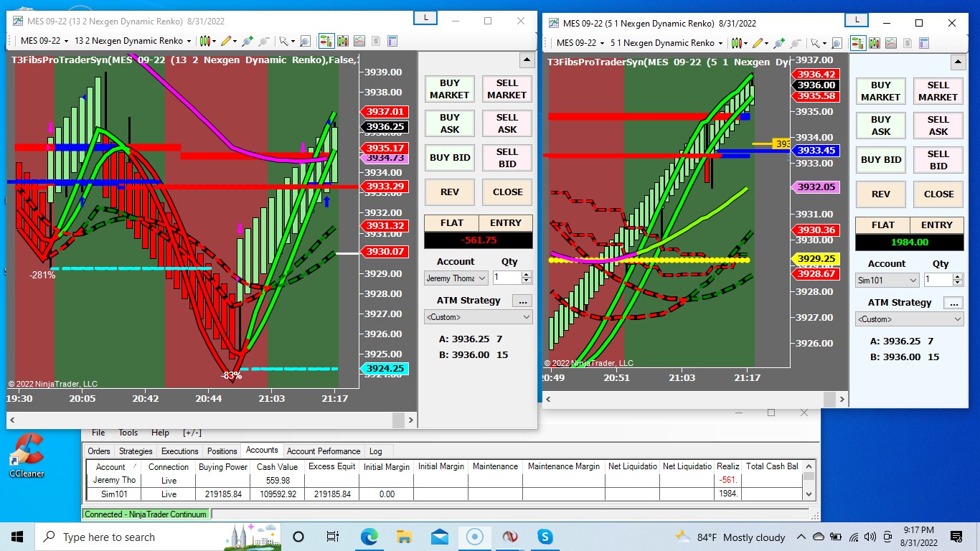Screen dimensions: 980x551
Task: Select magnifier zoom frame in 13 2 Renko window
Action: pos(305,41)
